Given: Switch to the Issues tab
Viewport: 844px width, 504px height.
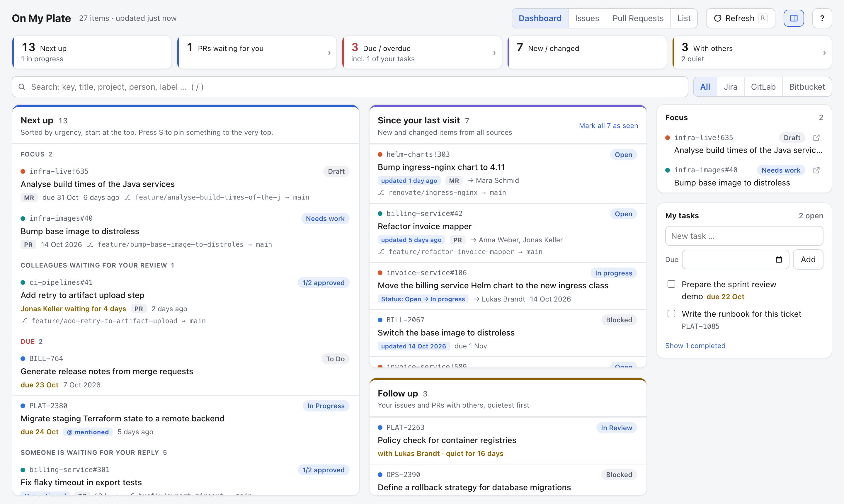Looking at the screenshot, I should pyautogui.click(x=587, y=18).
